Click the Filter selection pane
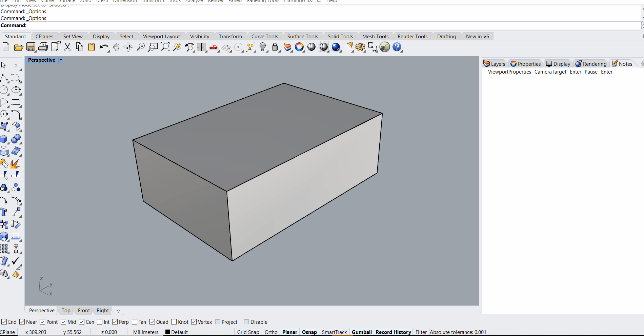The image size is (644, 336). (421, 332)
